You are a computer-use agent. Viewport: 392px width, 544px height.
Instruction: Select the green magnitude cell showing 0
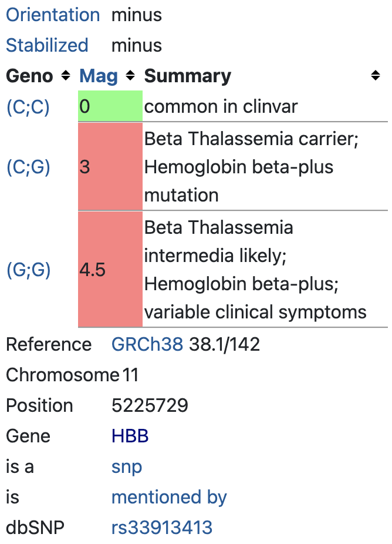click(x=110, y=106)
